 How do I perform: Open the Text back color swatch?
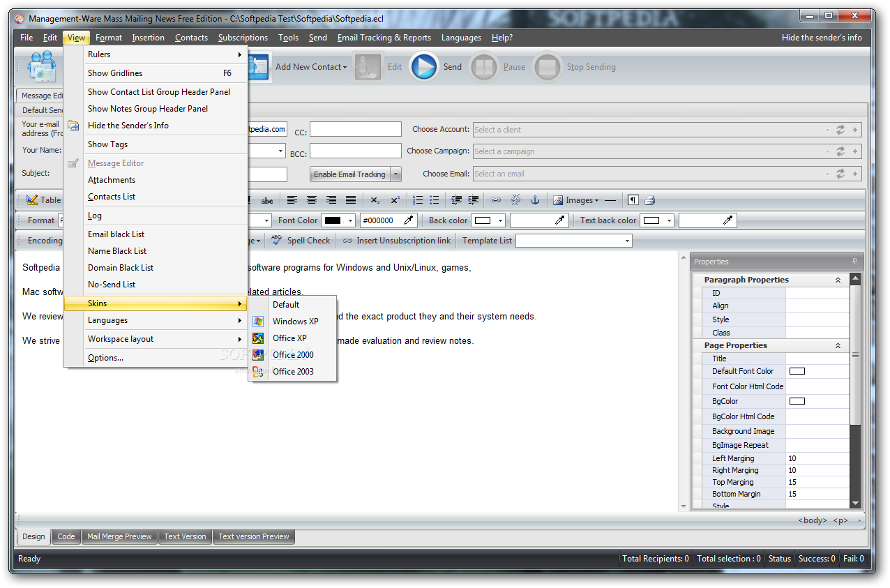[x=657, y=220]
